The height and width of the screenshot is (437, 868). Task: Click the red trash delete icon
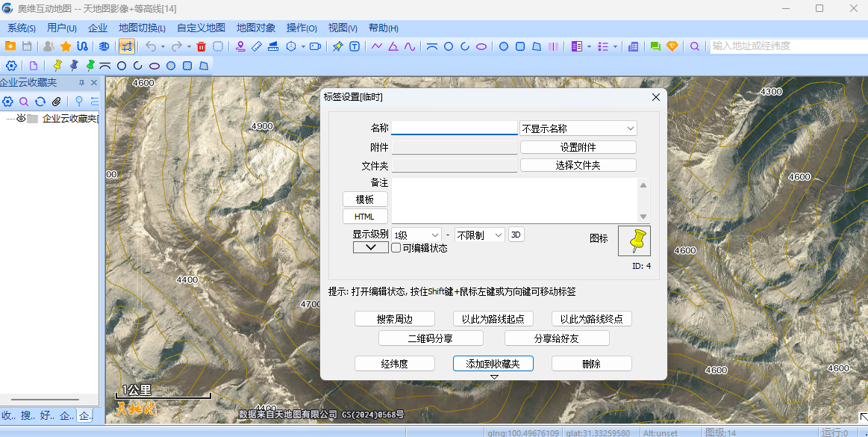200,46
